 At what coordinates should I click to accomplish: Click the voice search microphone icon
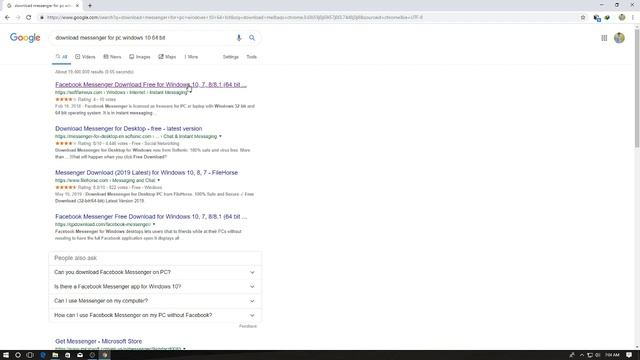(x=239, y=38)
